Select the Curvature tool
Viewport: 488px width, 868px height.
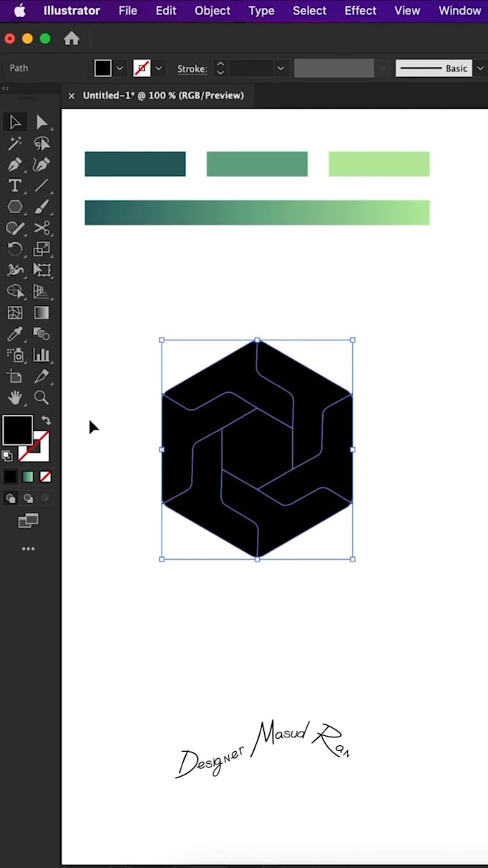pyautogui.click(x=42, y=164)
